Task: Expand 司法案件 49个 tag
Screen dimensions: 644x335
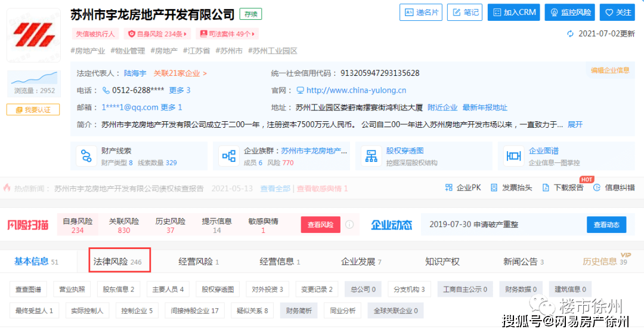Action: [227, 34]
